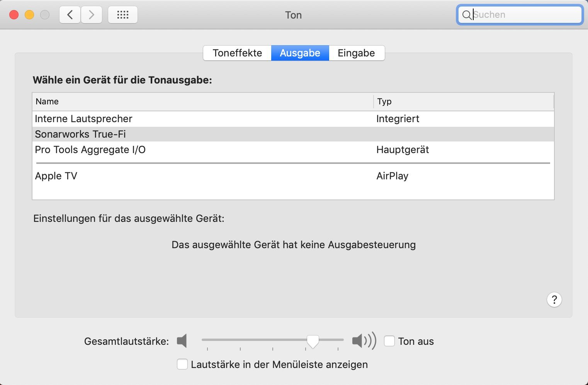Open help with question mark button

554,300
